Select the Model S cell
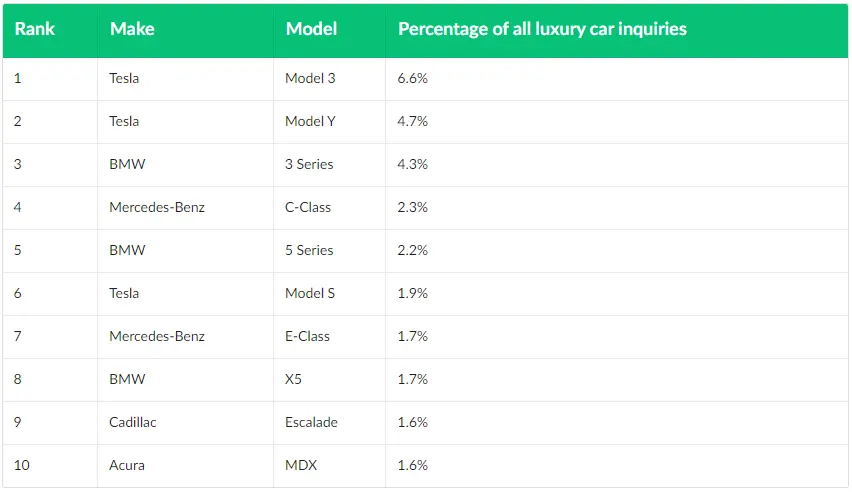 310,293
